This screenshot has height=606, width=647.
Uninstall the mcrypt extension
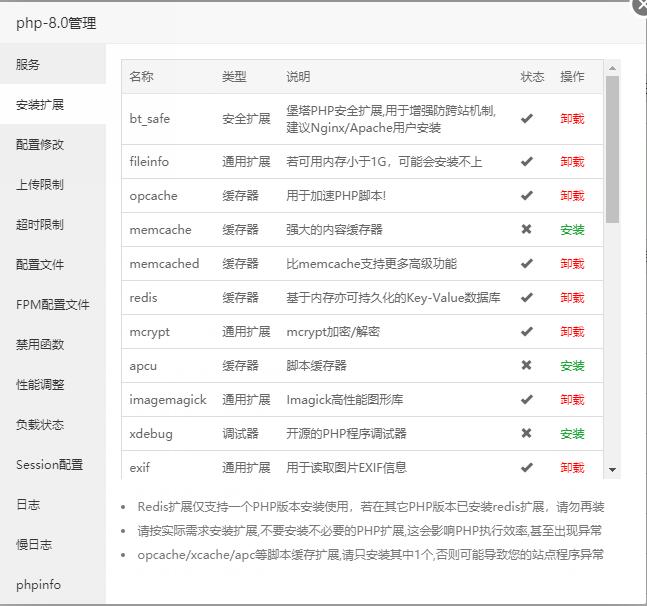click(572, 331)
